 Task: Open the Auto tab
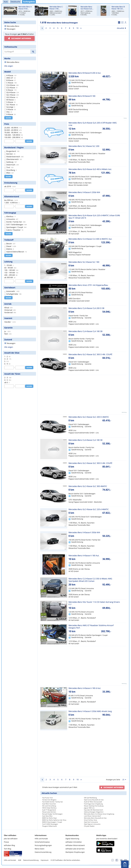coord(5,2)
